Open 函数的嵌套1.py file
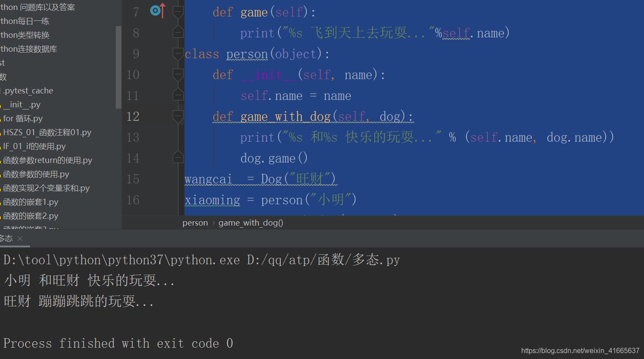 (30, 202)
